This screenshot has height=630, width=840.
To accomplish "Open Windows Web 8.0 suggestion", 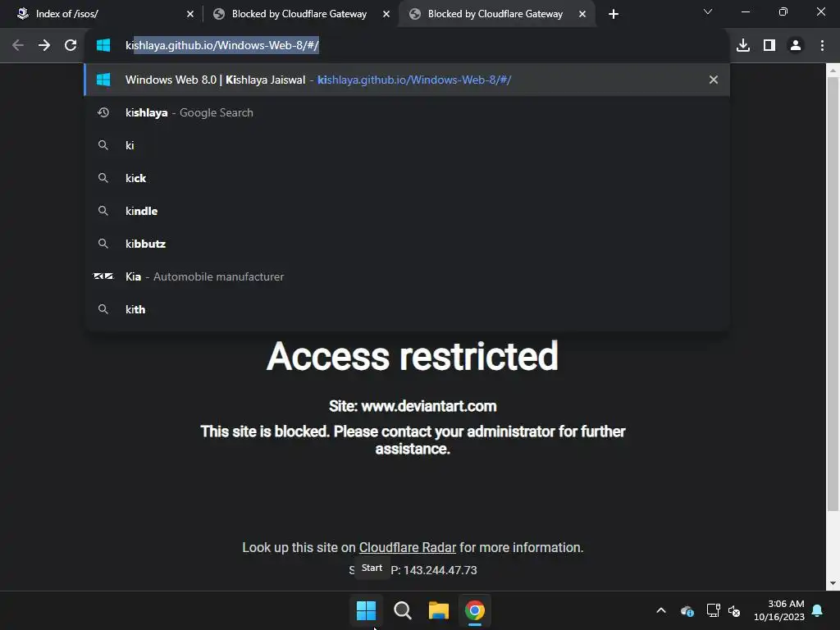I will click(407, 80).
